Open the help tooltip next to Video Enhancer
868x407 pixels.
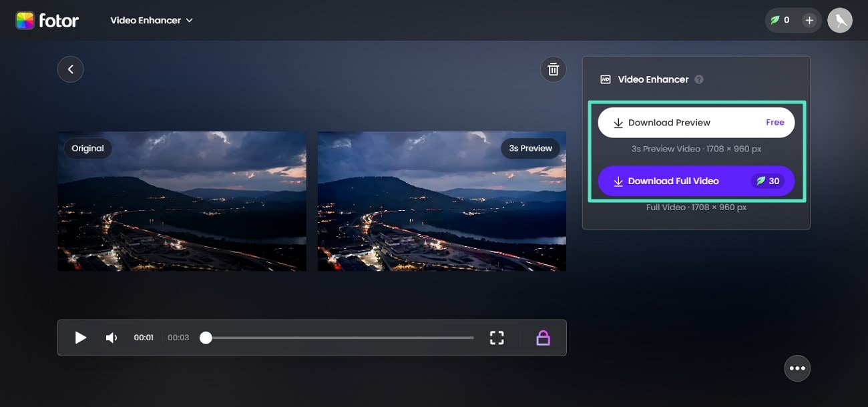(698, 79)
